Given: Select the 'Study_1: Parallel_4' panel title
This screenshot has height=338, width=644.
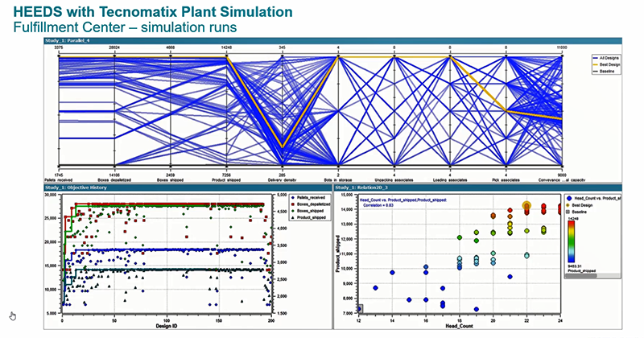Looking at the screenshot, I should pyautogui.click(x=68, y=41).
